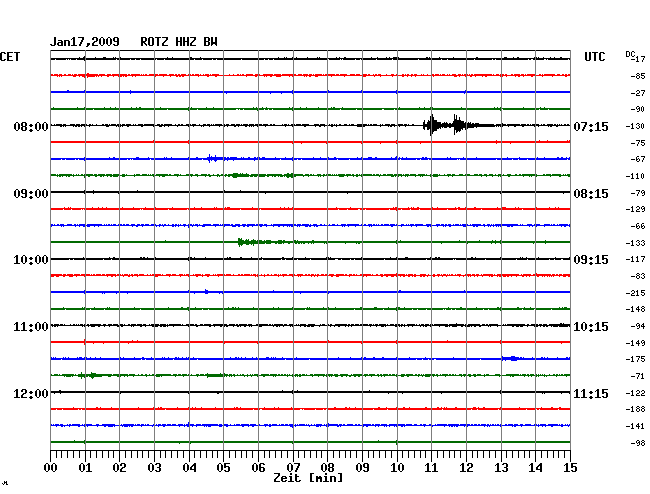Click the date label Jan17,2009
Viewport: 650px width, 494px height.
click(x=85, y=42)
